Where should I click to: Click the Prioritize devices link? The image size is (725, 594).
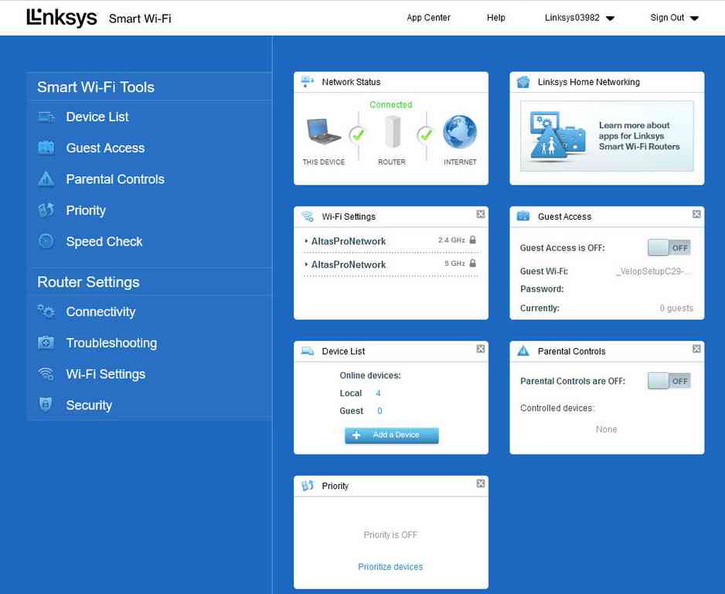[390, 567]
